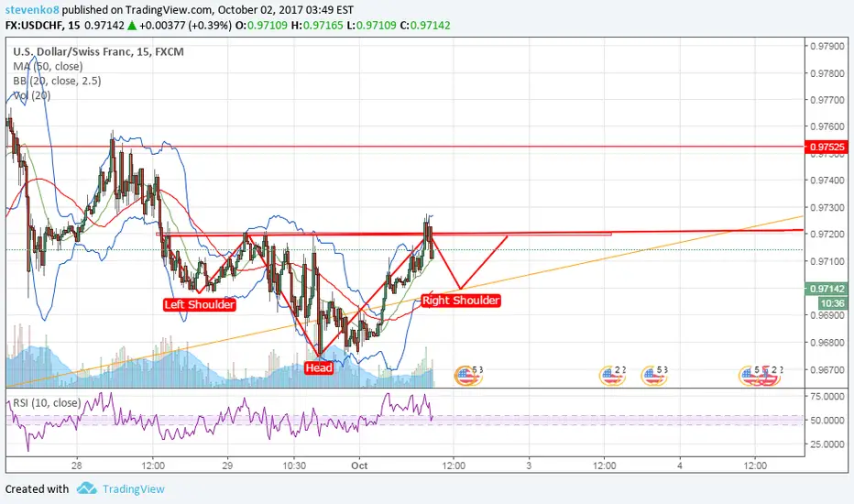Select the Head annotation label
This screenshot has width=854, height=504.
pos(319,367)
